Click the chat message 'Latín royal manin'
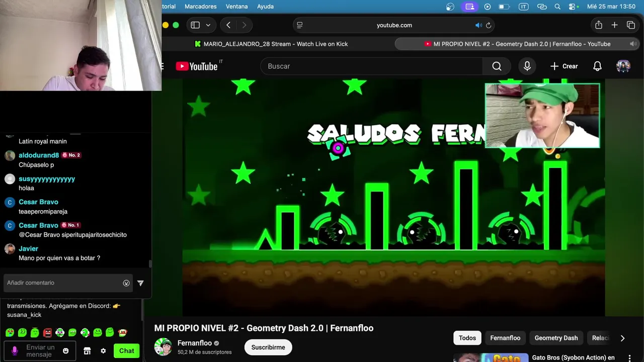Image resolution: width=644 pixels, height=362 pixels. [43, 141]
